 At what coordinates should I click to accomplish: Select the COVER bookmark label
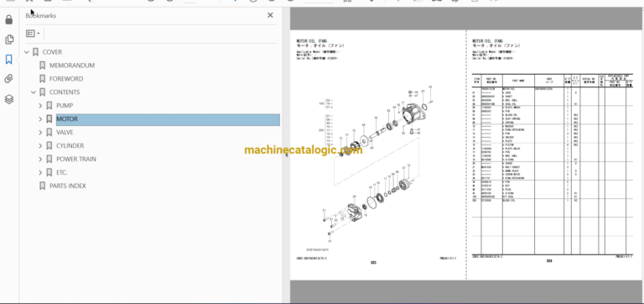[52, 52]
